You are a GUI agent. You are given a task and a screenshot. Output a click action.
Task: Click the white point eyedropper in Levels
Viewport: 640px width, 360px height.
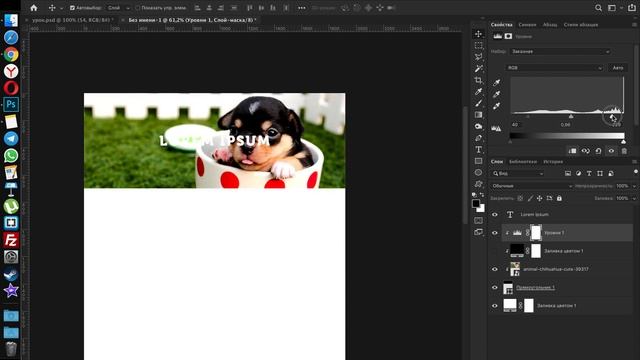click(x=496, y=106)
